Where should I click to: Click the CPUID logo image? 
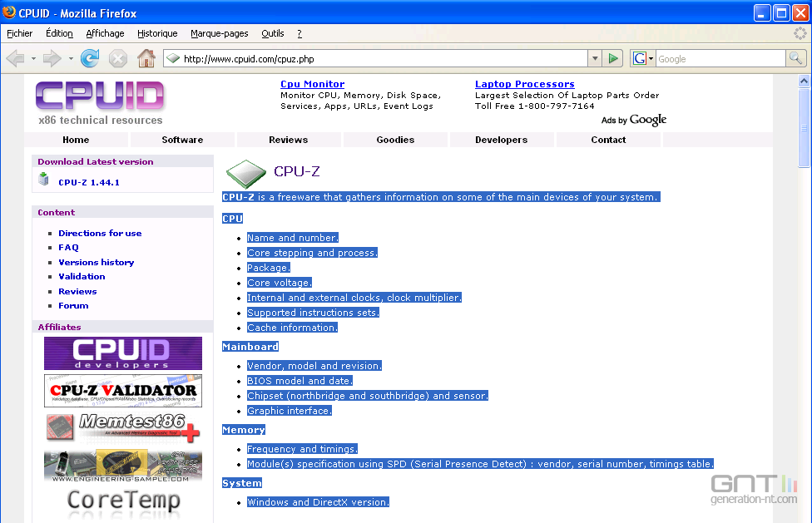coord(100,96)
